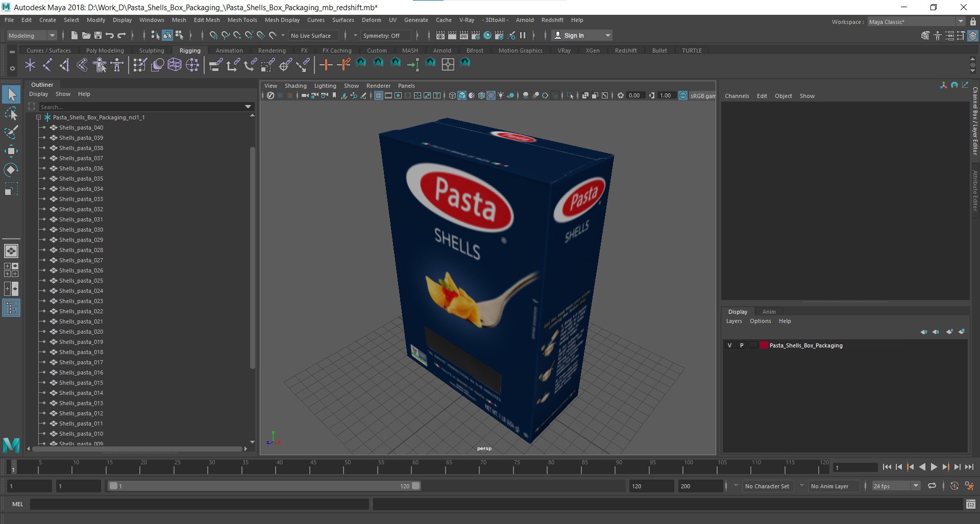Viewport: 980px width, 524px height.
Task: Select Shells_pasta_030 in the Outliner
Action: 81,230
